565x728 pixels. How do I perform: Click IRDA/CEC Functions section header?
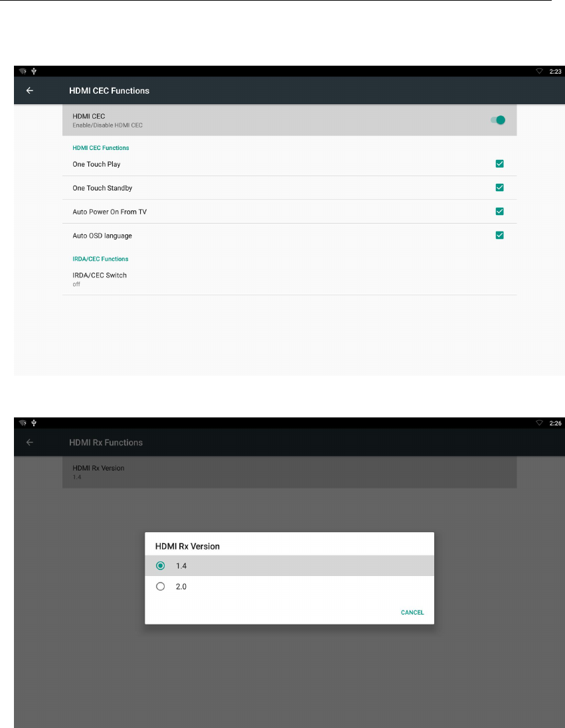100,259
